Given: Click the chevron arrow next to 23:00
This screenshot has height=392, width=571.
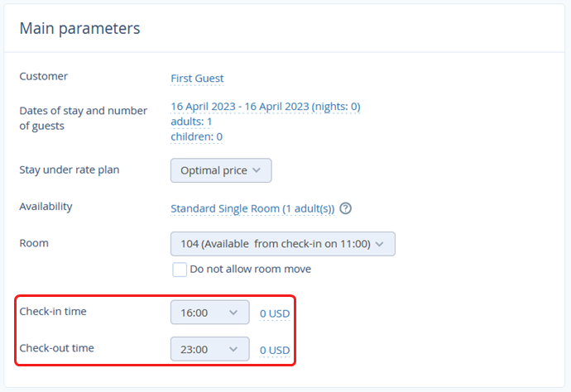Looking at the screenshot, I should pyautogui.click(x=233, y=350).
